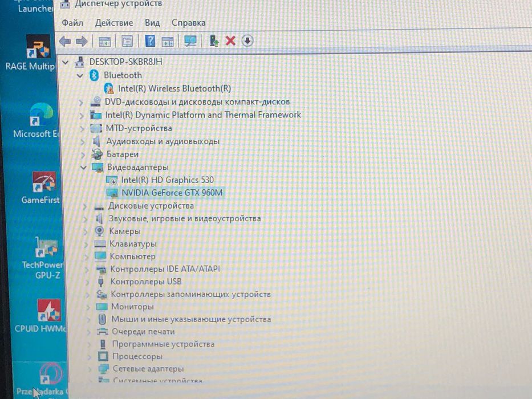Viewport: 532px width, 399px height.
Task: Scan for hardware changes monitor icon
Action: [190, 41]
